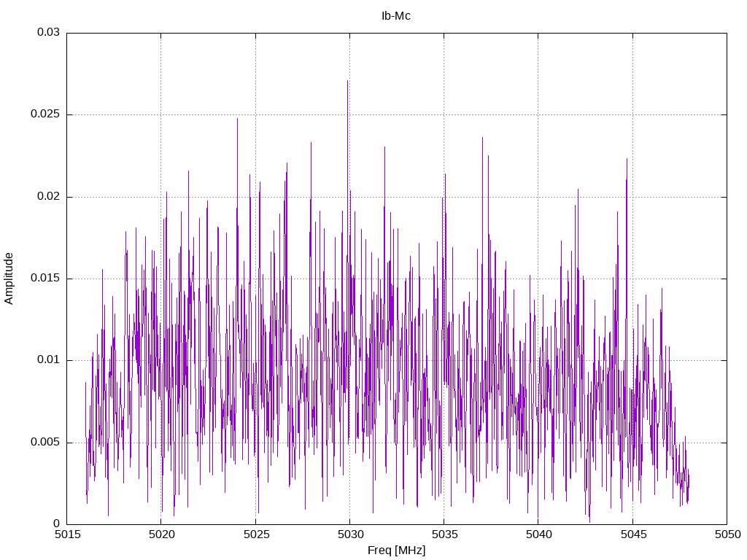Click the y-axis label Amplitude
The image size is (747, 560).
pos(9,279)
